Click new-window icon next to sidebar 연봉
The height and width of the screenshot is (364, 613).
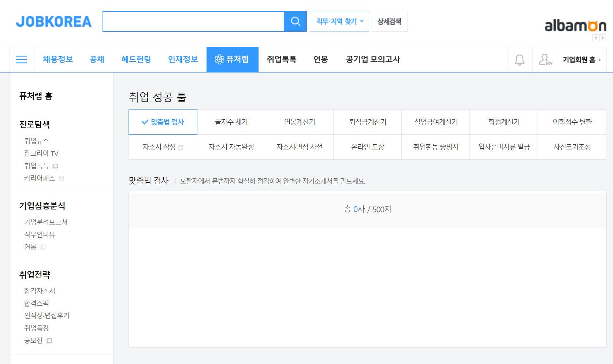(x=43, y=247)
